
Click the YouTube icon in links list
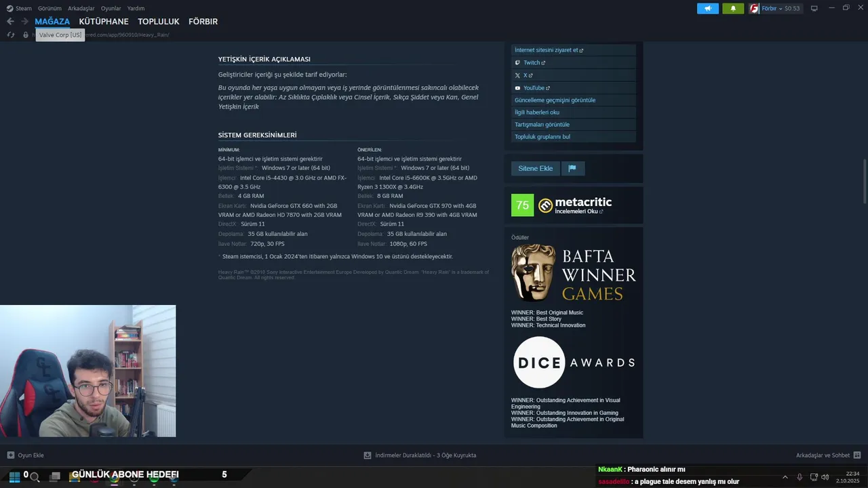(x=518, y=88)
